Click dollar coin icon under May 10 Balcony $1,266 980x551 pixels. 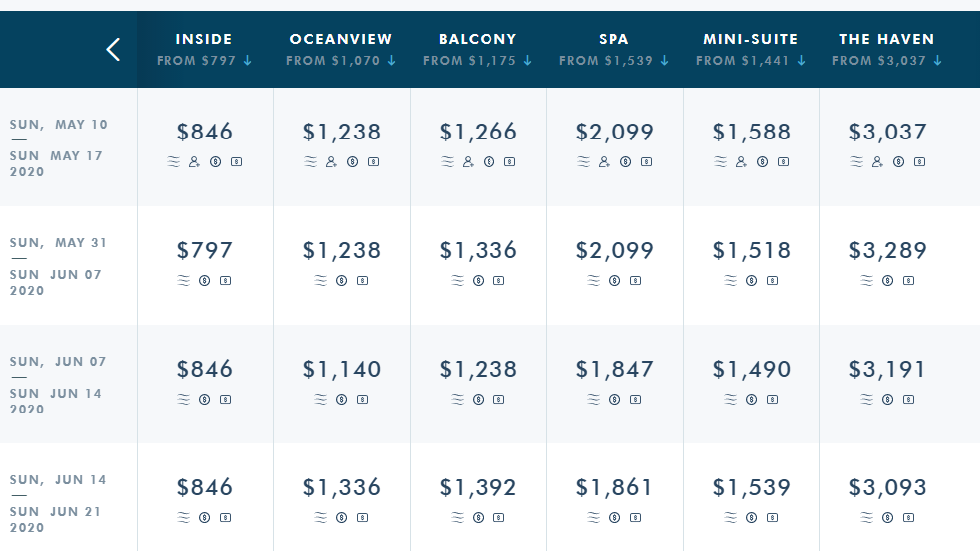coord(489,161)
